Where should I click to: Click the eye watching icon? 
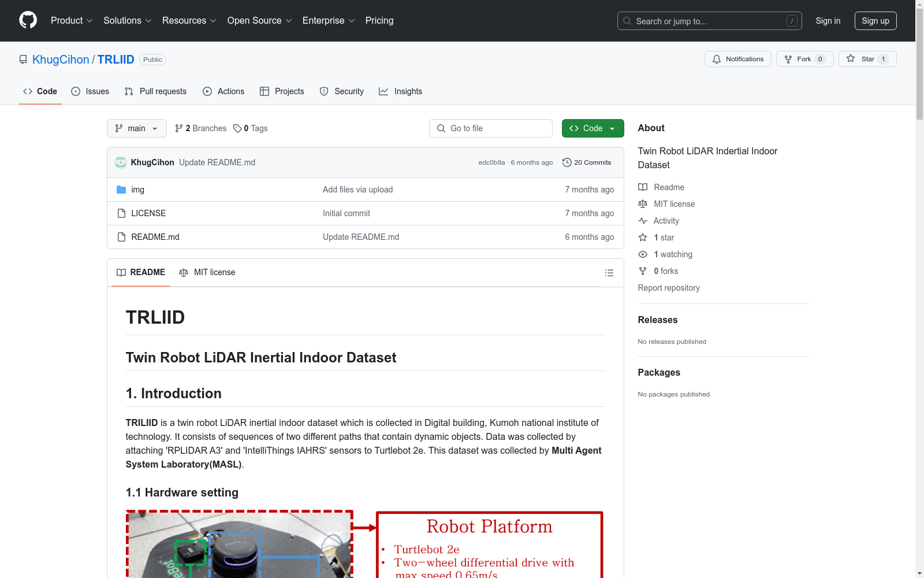(643, 254)
